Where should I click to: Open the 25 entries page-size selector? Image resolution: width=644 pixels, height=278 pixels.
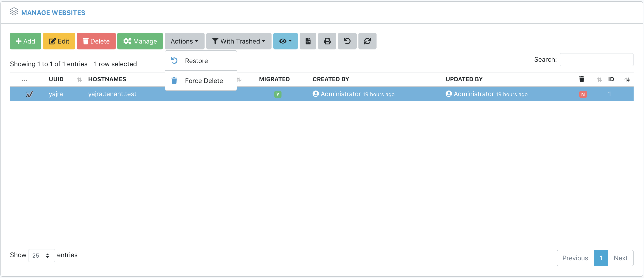(41, 256)
